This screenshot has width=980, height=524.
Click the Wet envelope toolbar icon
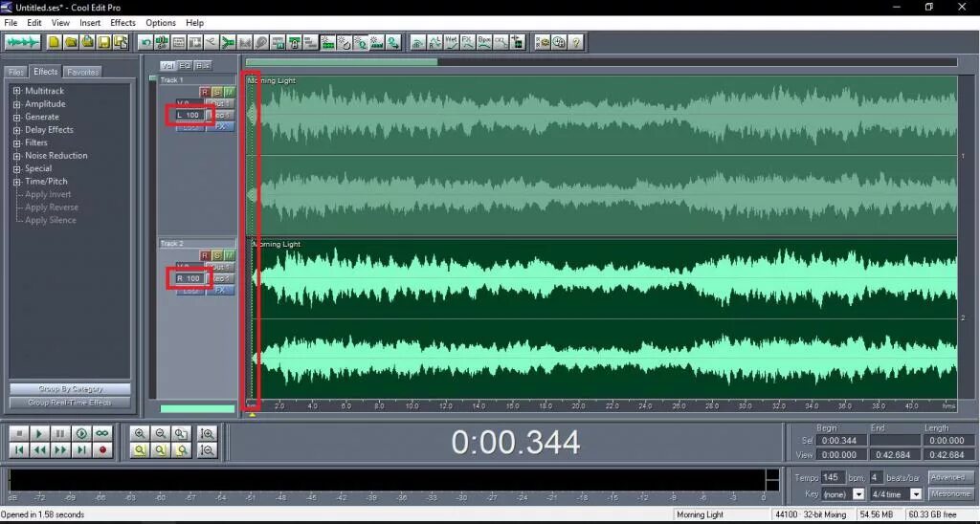[451, 42]
